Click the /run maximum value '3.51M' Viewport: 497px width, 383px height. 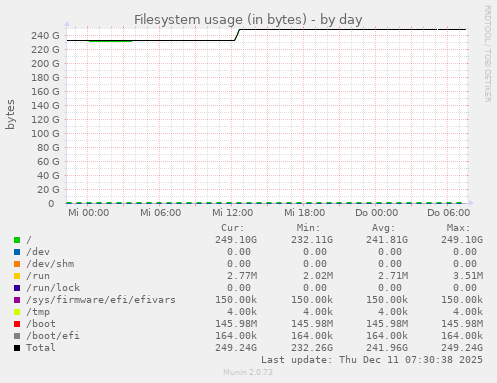click(468, 276)
